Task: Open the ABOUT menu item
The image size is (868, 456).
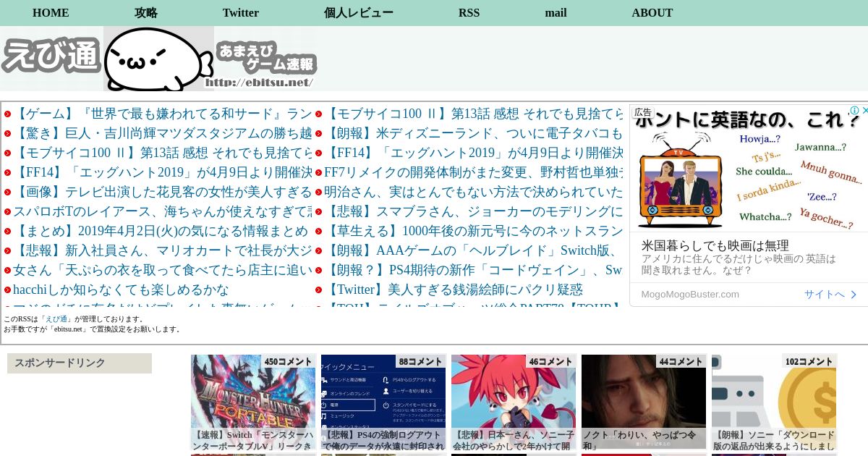Action: pos(652,13)
